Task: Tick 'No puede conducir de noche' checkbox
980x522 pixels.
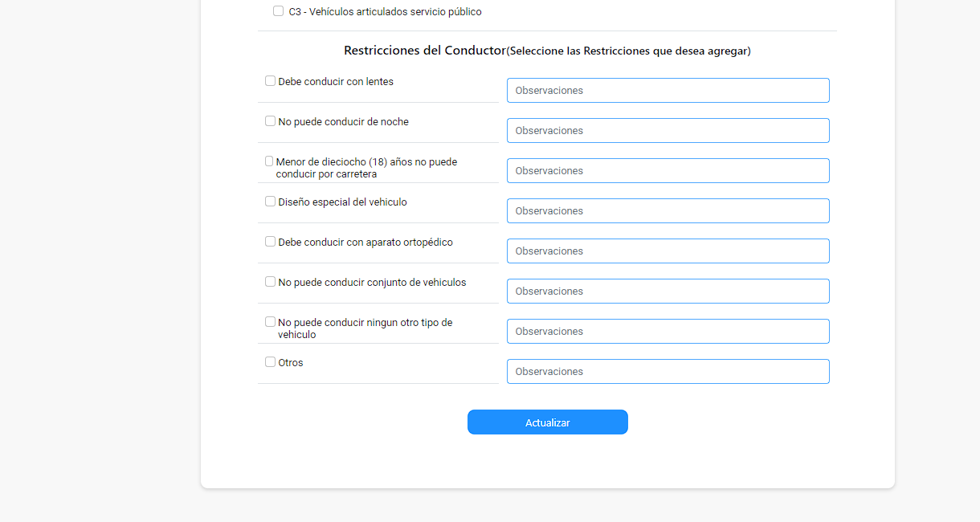Action: 270,121
